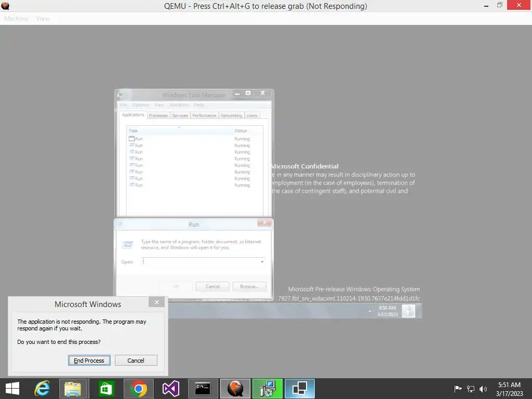Close the Windows Task Manager window

click(262, 94)
